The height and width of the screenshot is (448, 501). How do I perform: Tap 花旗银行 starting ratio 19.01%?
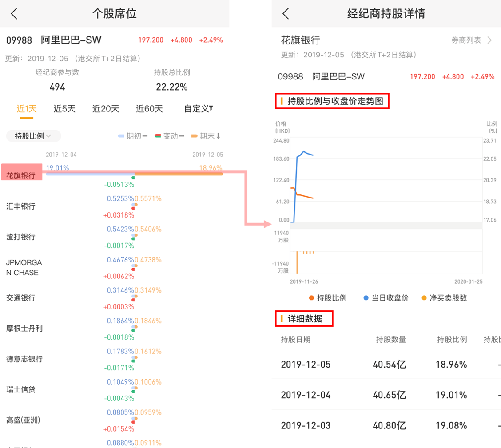57,168
